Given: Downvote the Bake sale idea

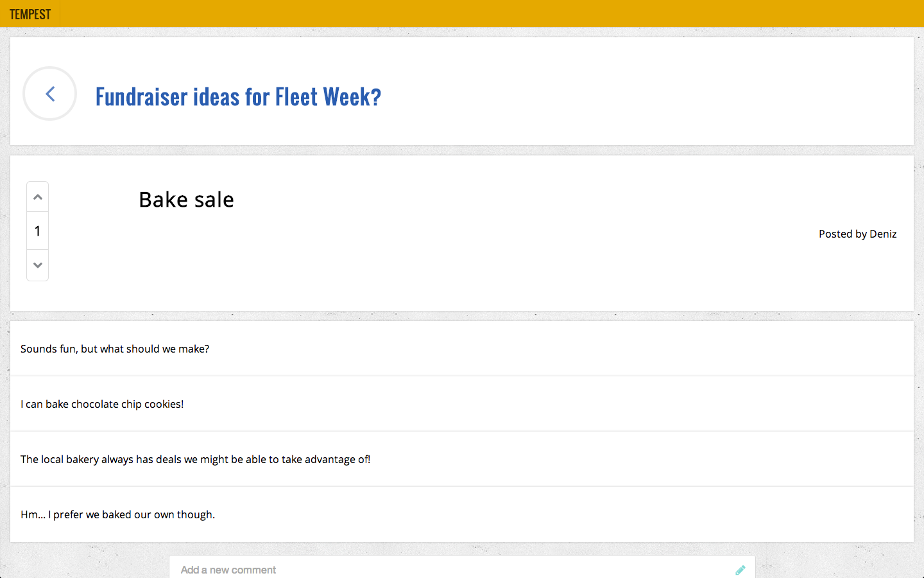Looking at the screenshot, I should [x=38, y=265].
